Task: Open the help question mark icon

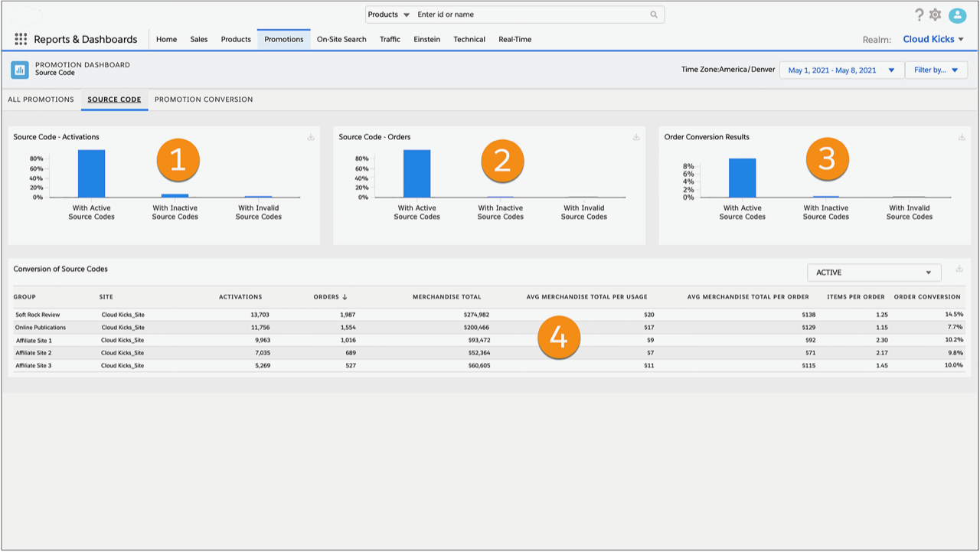Action: (920, 15)
